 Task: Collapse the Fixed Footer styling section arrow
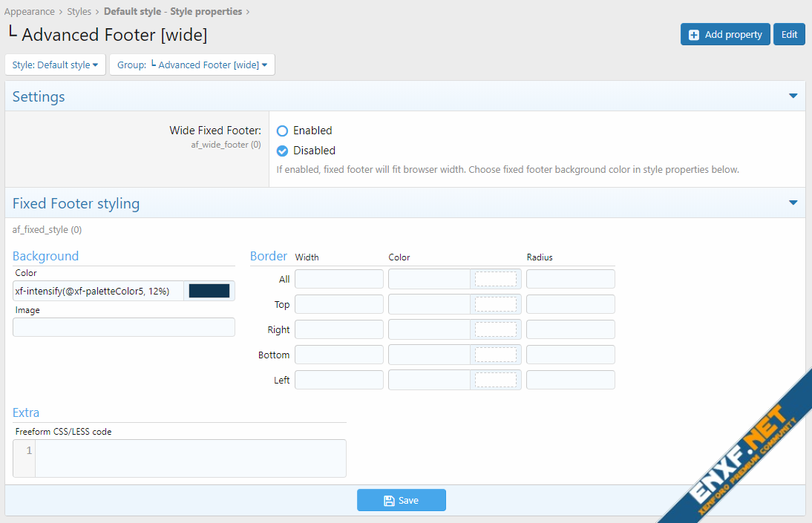tap(793, 203)
